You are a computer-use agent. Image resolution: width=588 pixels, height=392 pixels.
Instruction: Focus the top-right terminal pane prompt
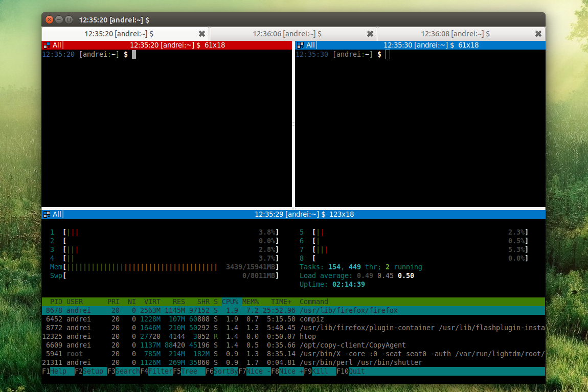click(x=343, y=54)
